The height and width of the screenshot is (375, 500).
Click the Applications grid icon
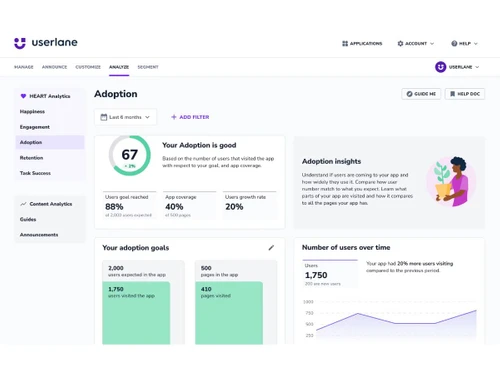(x=345, y=44)
